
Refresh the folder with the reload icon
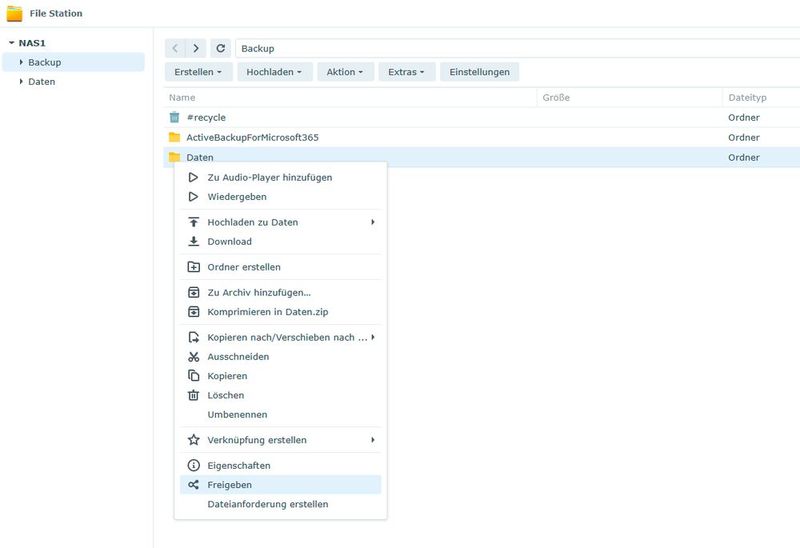coord(220,48)
